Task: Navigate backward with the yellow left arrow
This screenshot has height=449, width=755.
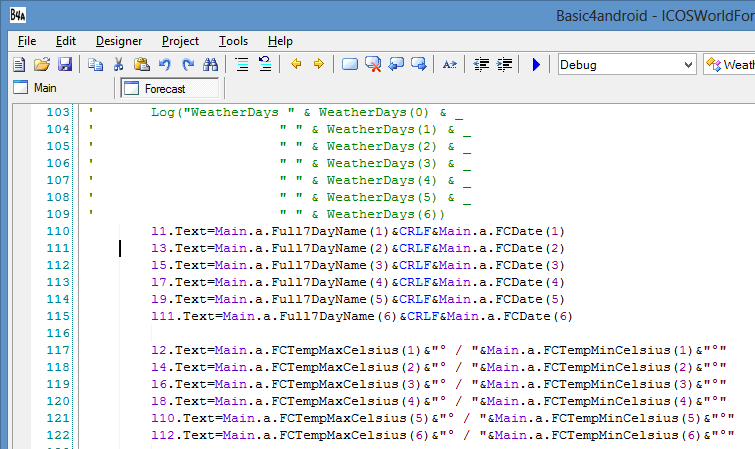Action: coord(296,64)
